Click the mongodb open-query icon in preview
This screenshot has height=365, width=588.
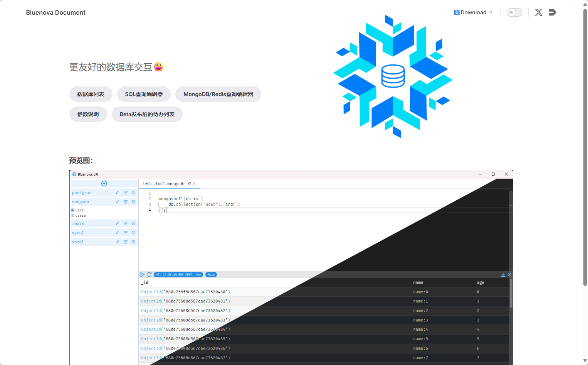pyautogui.click(x=126, y=202)
